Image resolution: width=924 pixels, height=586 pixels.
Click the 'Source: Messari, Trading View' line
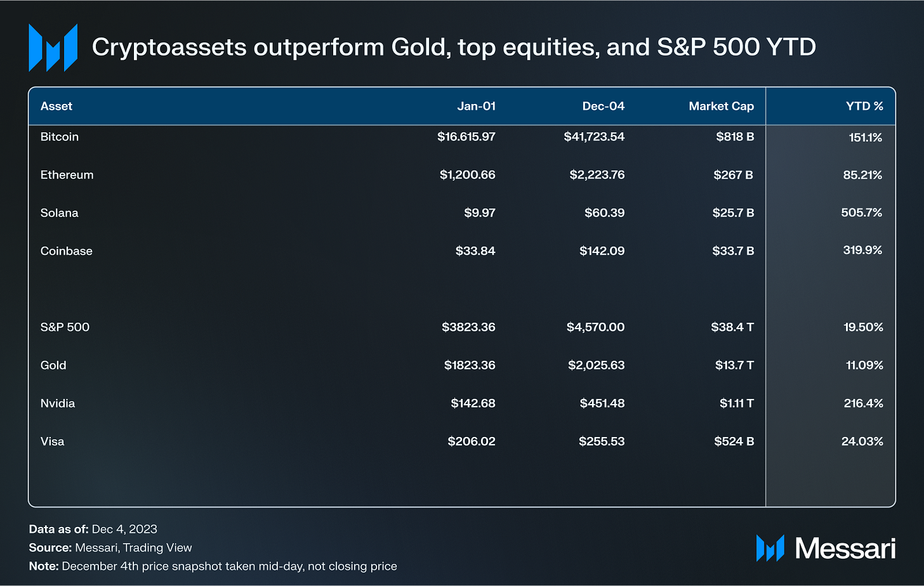point(110,548)
